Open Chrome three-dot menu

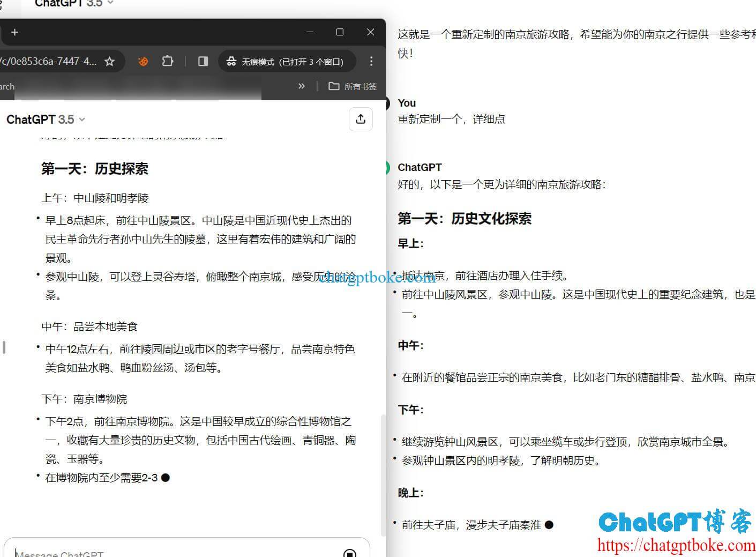tap(371, 62)
